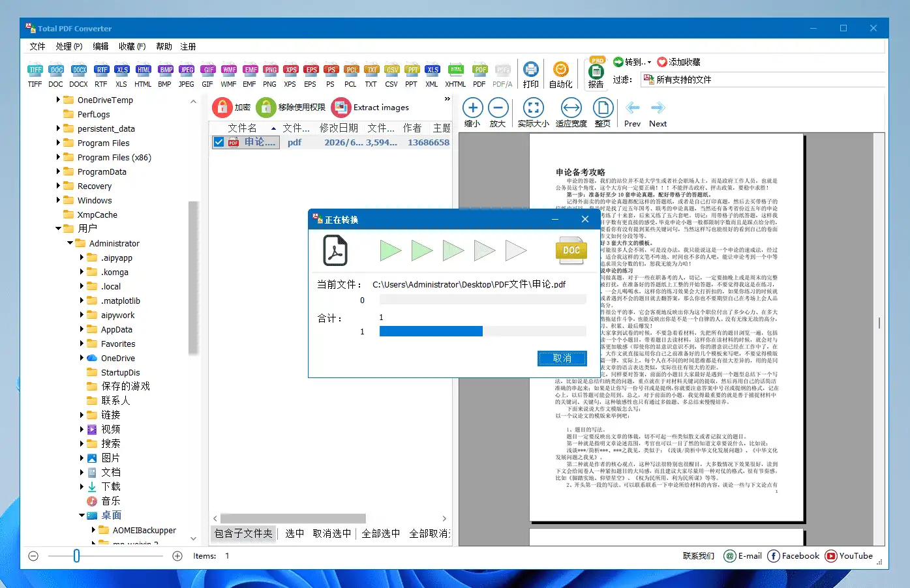
Task: Open the 帮助 menu
Action: tap(164, 46)
